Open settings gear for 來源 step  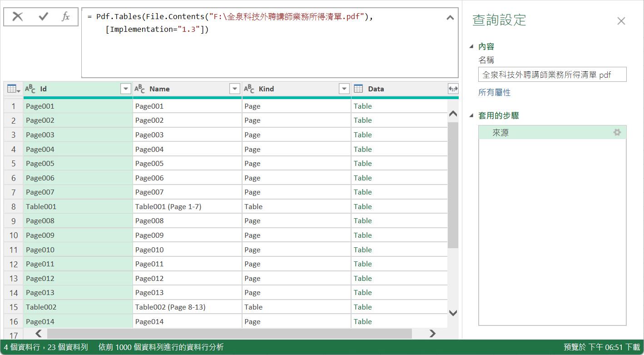[x=617, y=132]
